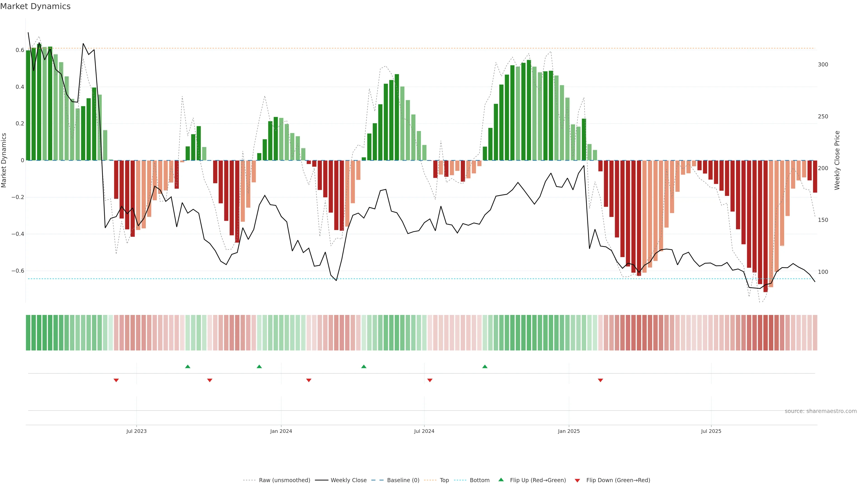This screenshot has width=868, height=488.
Task: Click the Flip Down legend triangle icon
Action: click(577, 480)
